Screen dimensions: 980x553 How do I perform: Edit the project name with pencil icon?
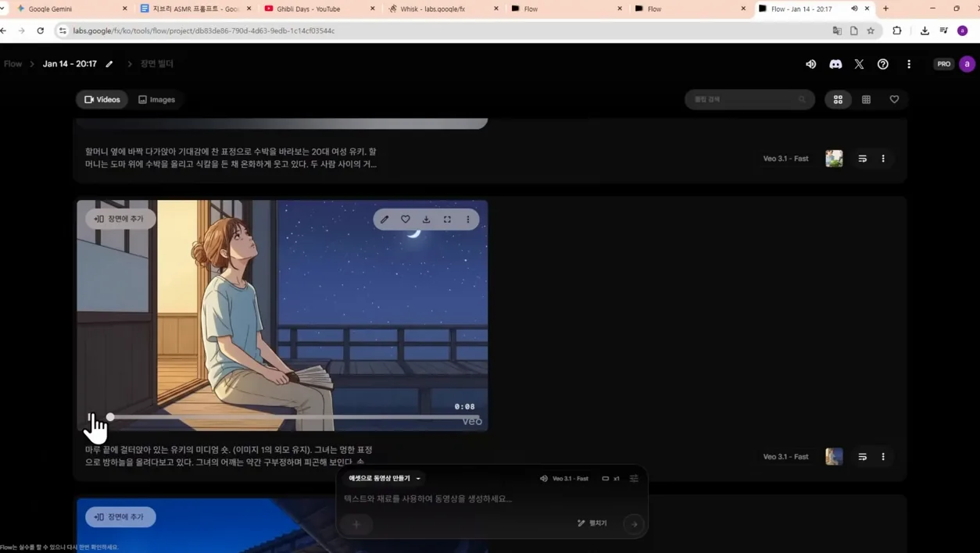(x=109, y=64)
